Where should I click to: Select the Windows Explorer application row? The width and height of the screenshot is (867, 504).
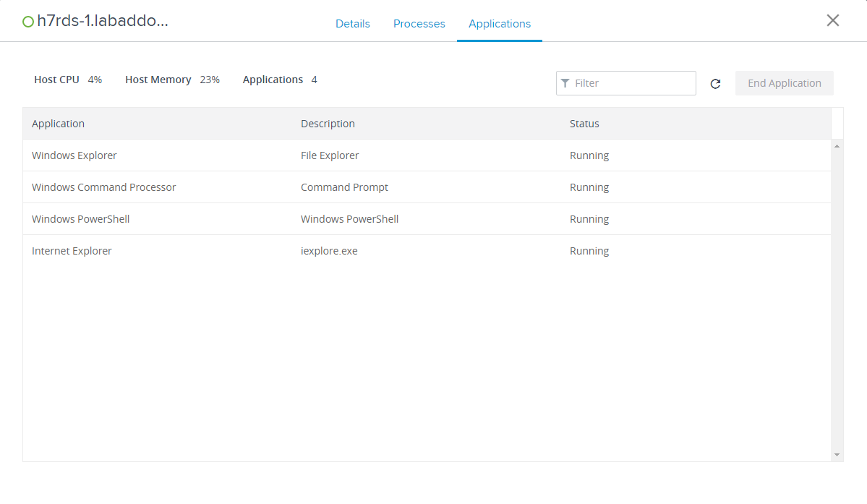click(x=74, y=155)
